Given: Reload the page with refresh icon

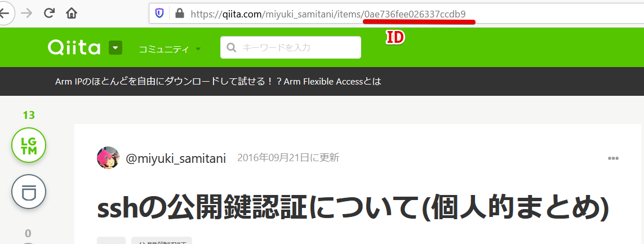Looking at the screenshot, I should [x=49, y=14].
